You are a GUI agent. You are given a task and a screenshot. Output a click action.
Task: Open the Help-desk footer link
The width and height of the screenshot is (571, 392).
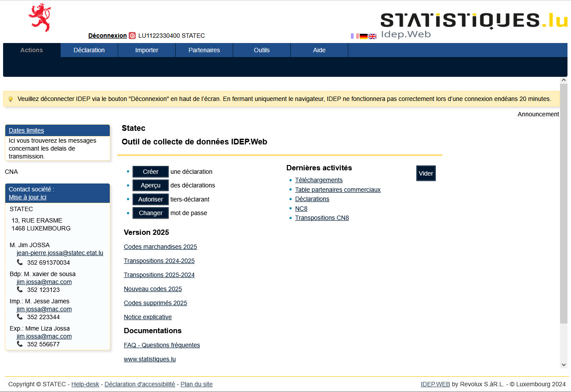[x=85, y=384]
